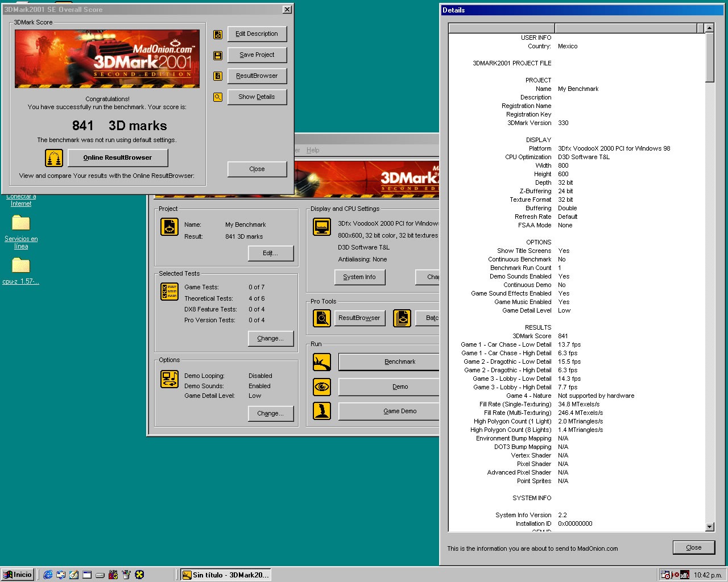Click the first column header in Details list

(x=502, y=28)
